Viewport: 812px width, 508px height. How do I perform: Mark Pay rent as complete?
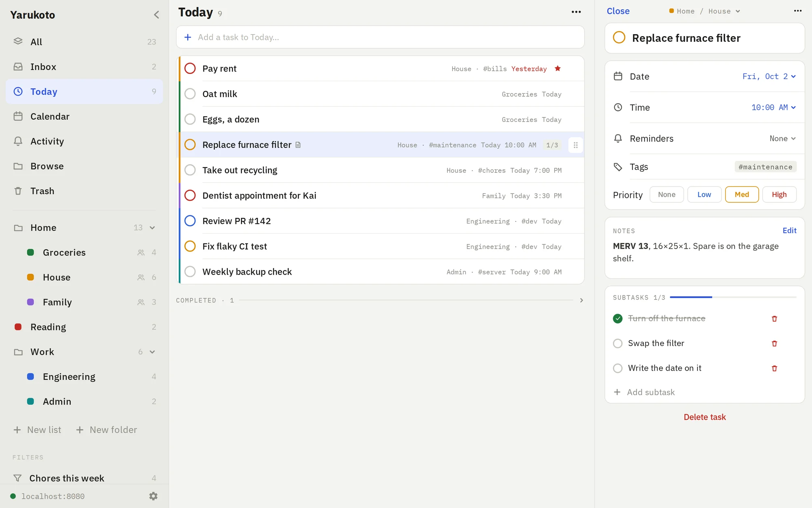click(190, 68)
